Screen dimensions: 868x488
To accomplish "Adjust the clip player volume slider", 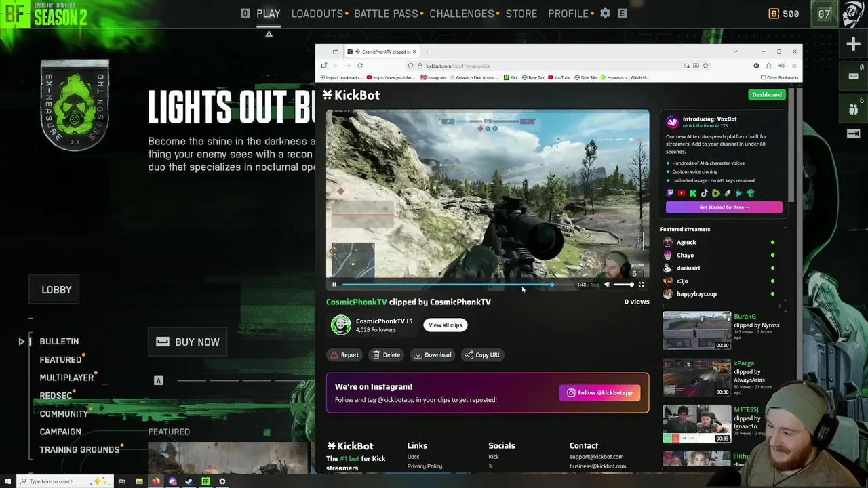I will pos(623,285).
